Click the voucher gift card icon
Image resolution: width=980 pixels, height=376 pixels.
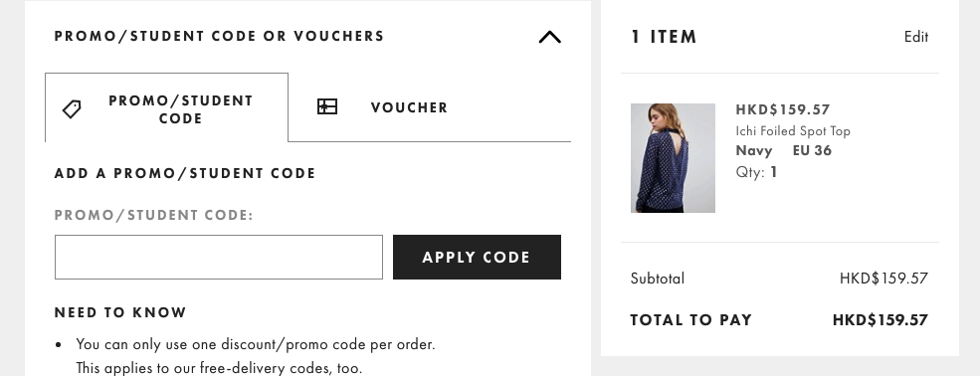(327, 106)
